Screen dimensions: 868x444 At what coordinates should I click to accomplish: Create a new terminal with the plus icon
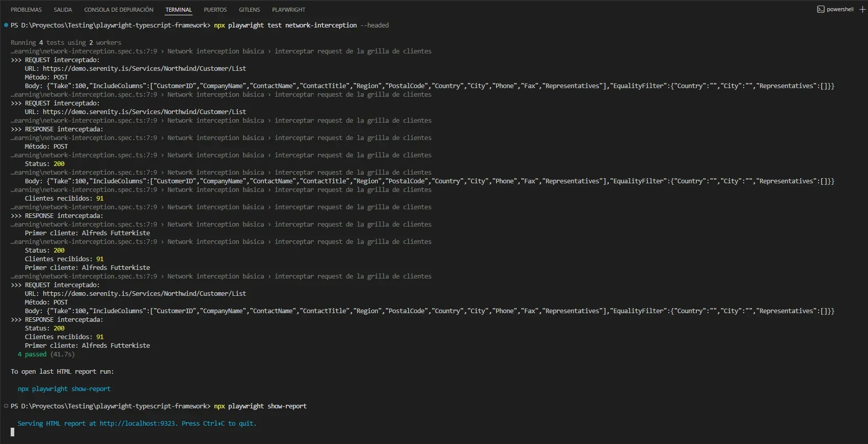pos(862,9)
